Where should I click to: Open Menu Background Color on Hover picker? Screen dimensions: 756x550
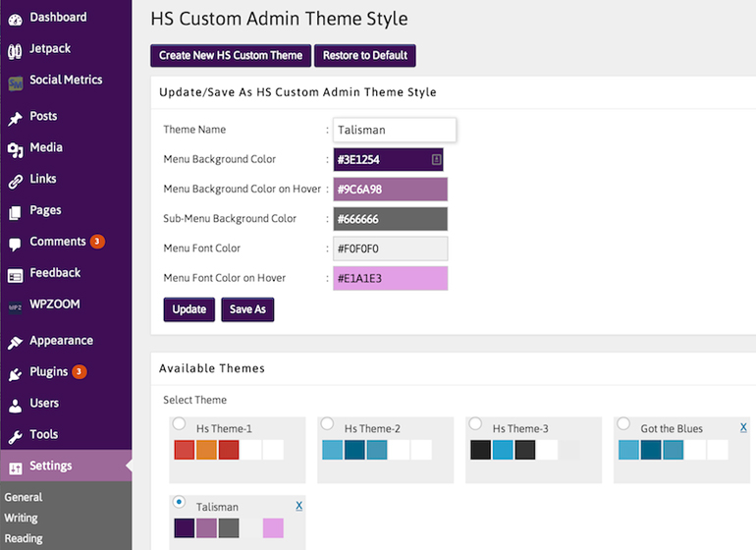click(x=390, y=190)
